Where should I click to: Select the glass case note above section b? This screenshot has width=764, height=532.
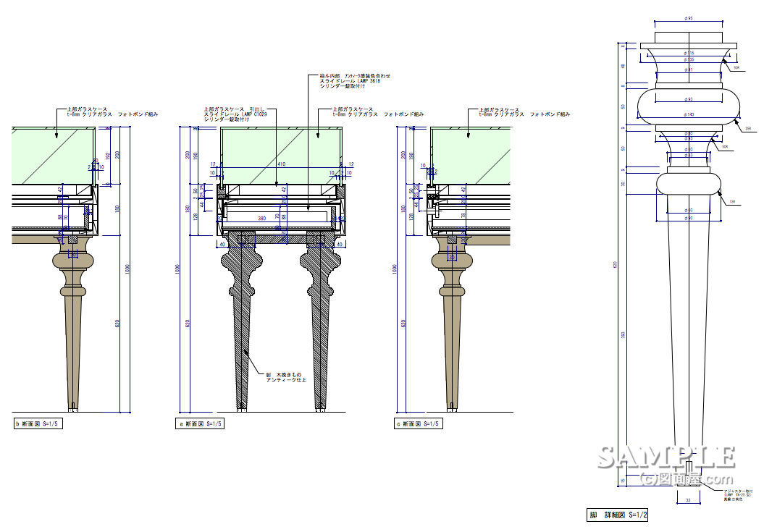pos(112,112)
